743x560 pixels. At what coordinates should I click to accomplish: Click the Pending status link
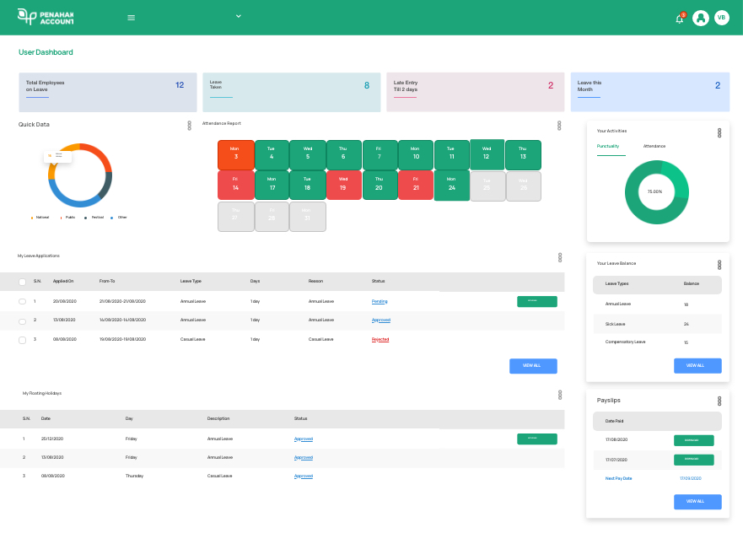coord(380,301)
